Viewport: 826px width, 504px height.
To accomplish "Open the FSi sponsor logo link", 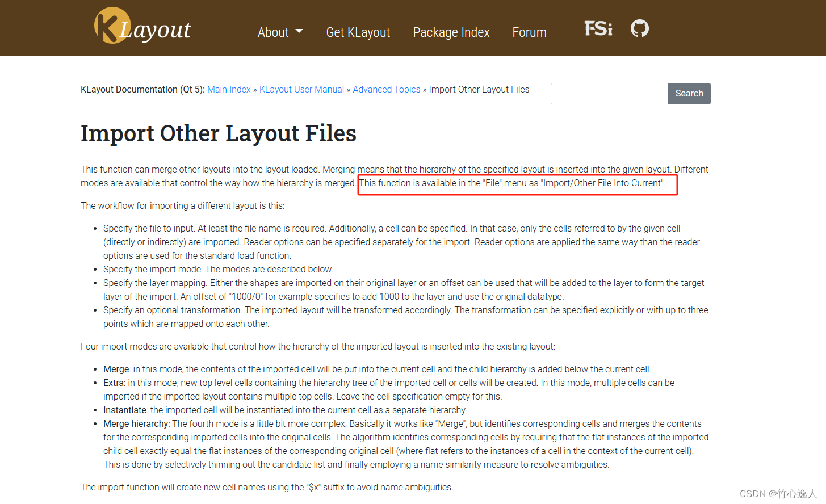I will (598, 28).
